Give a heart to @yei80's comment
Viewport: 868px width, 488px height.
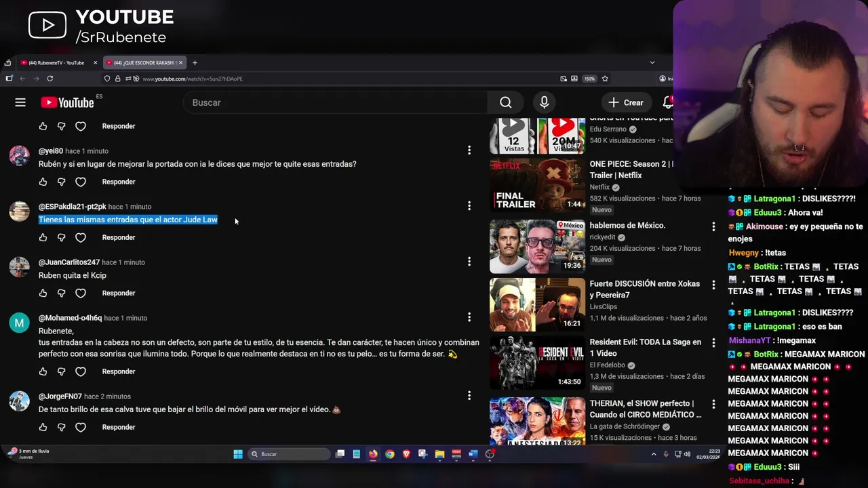coord(81,182)
